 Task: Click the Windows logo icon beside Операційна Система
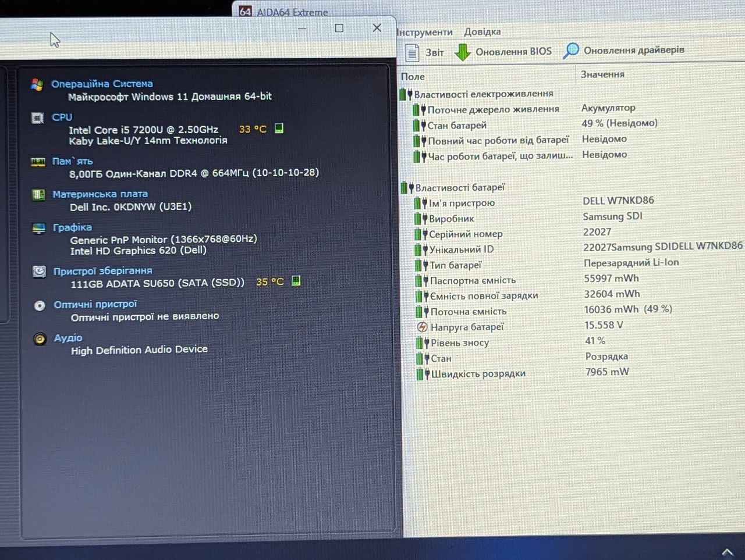coord(37,85)
